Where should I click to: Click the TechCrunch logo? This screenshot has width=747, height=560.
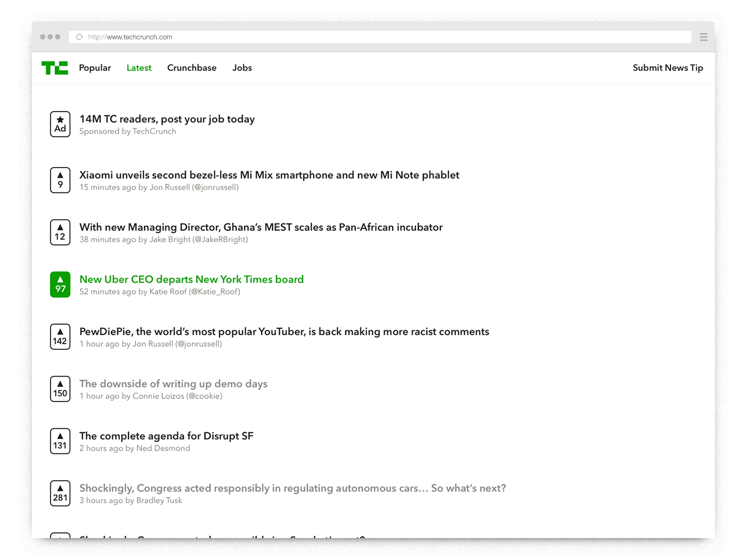(x=54, y=68)
